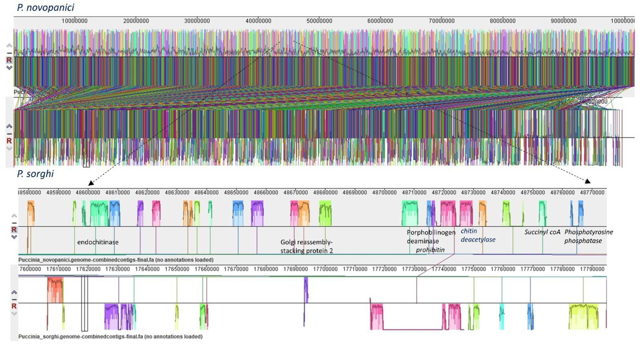The image size is (644, 344).
Task: Click the endochitinase gene label
Action: point(98,242)
